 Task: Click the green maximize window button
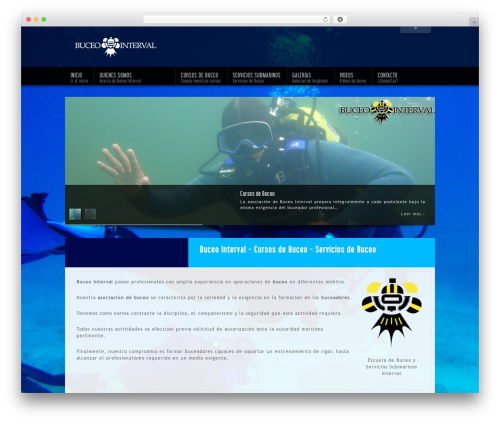(x=44, y=19)
